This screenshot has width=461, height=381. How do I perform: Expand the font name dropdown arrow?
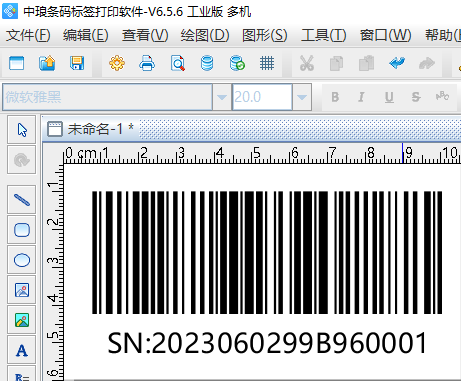click(x=222, y=97)
